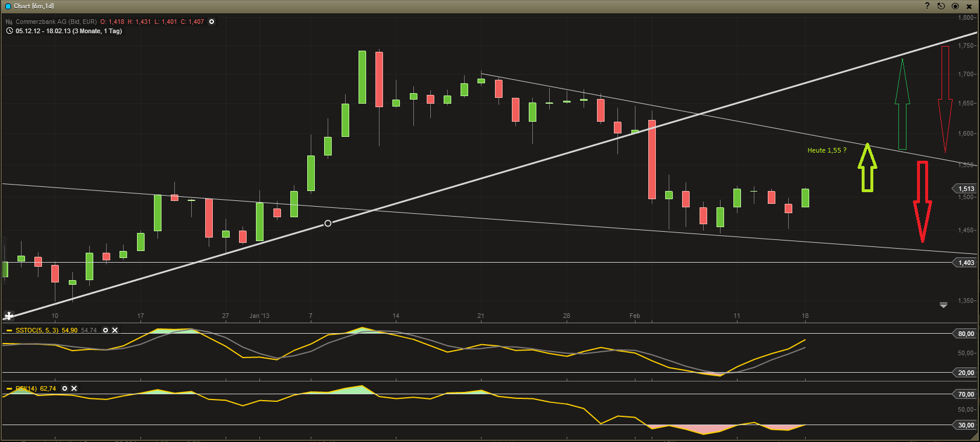980x442 pixels.
Task: Click the 'Feb' date axis label
Action: (635, 316)
